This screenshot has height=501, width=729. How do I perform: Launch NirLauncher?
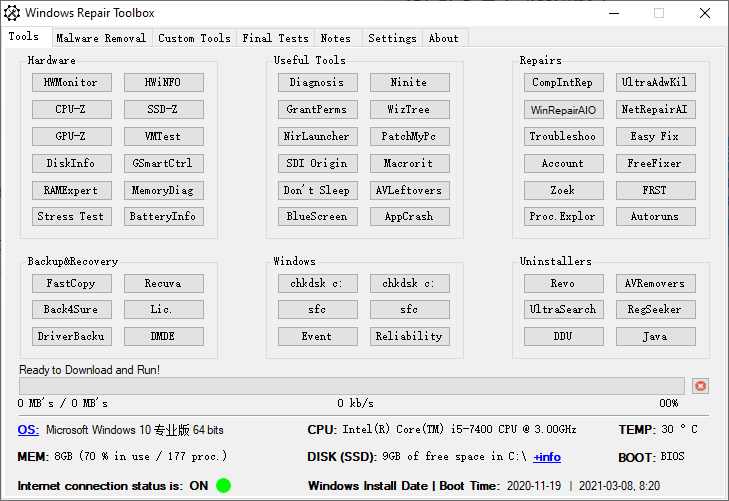(x=318, y=136)
